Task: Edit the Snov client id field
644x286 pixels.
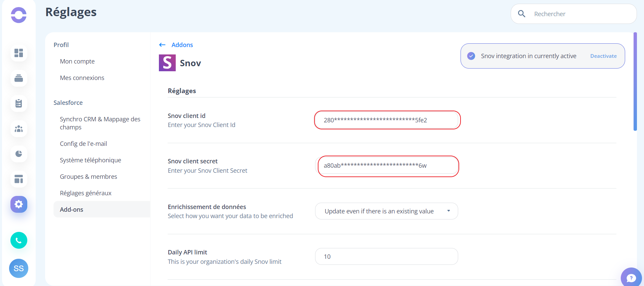Action: click(x=386, y=120)
